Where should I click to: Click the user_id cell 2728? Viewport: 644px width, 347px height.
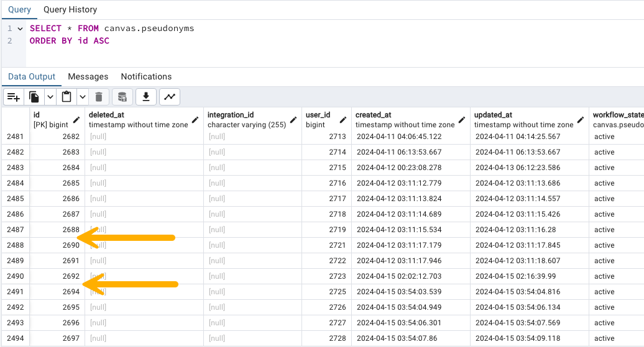pos(326,338)
